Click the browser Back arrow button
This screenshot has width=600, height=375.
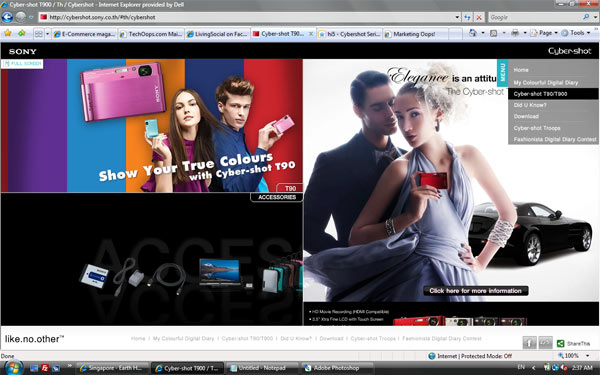click(7, 17)
